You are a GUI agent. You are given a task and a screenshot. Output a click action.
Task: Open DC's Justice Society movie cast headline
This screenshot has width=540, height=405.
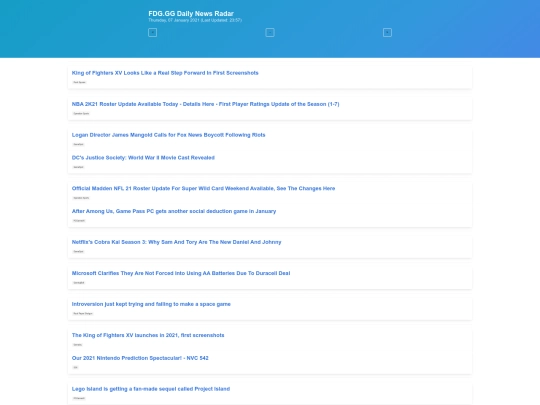[x=143, y=158]
